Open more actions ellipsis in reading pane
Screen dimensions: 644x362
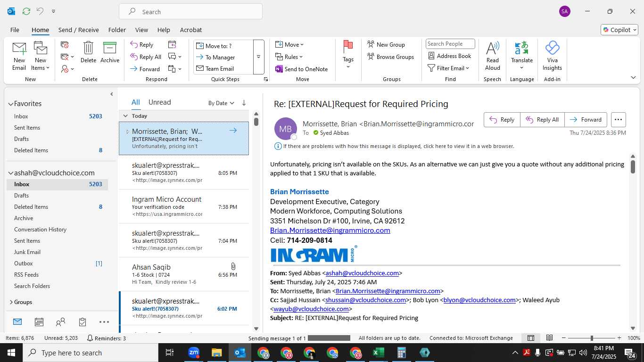pyautogui.click(x=618, y=120)
